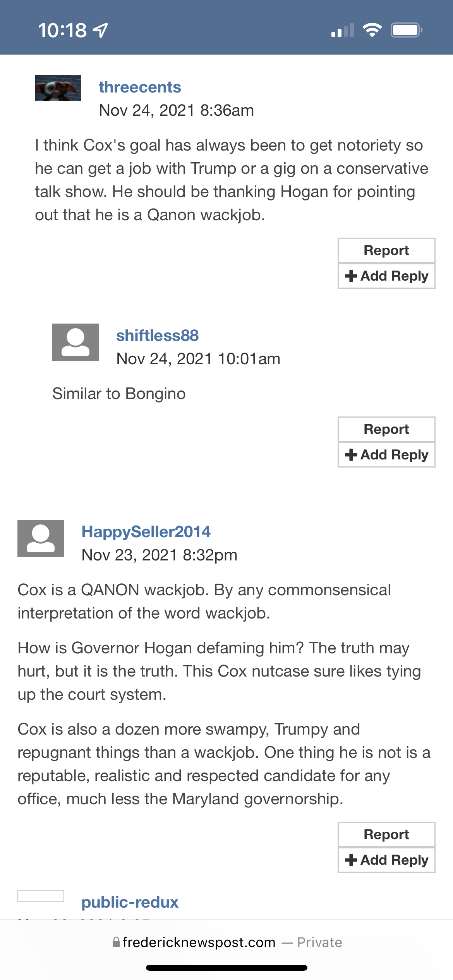Add reply to threecents comment
Viewport: 453px width, 980px height.
[x=386, y=276]
